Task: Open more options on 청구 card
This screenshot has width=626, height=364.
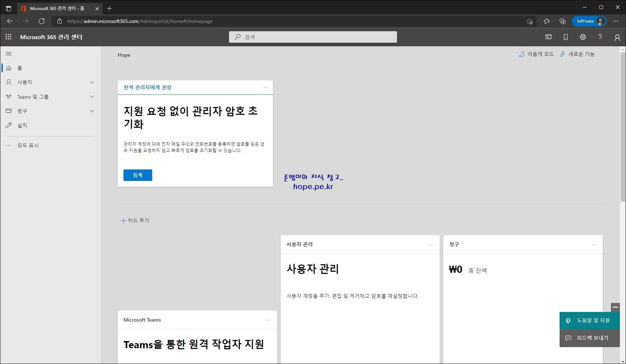Action: (594, 245)
